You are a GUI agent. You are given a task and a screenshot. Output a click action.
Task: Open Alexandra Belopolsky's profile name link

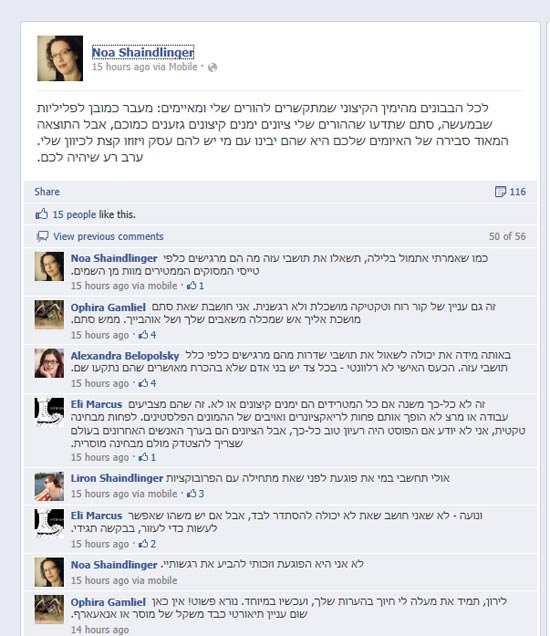point(125,356)
